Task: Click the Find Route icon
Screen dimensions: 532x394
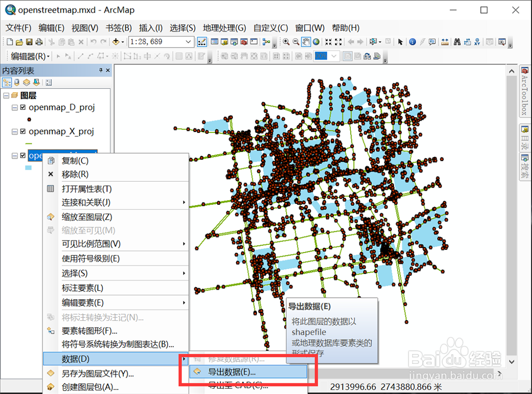Action: 467,42
